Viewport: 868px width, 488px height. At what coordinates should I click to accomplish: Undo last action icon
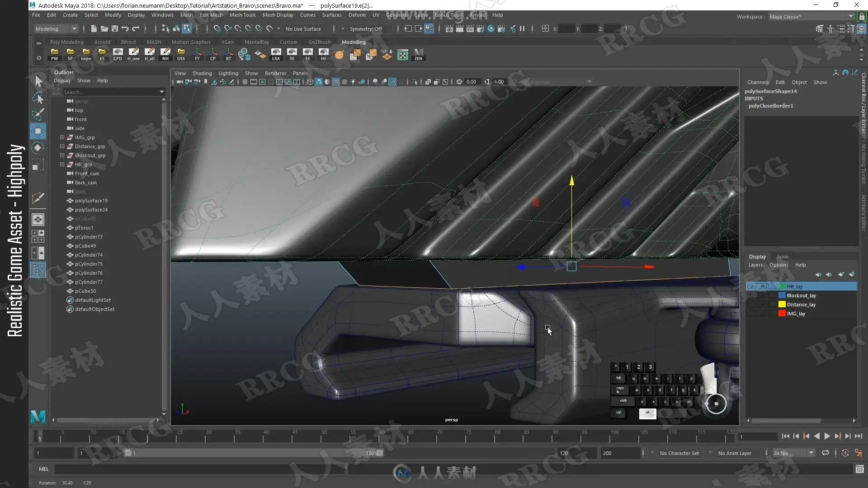point(125,28)
